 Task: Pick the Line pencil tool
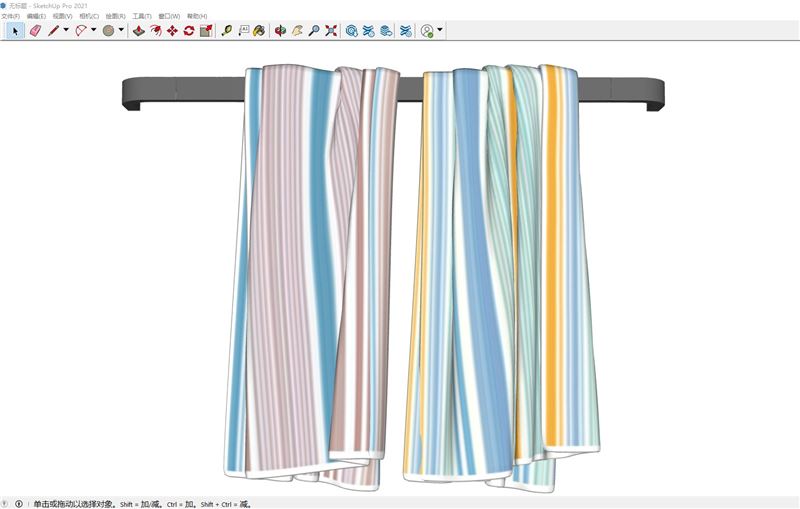click(53, 31)
